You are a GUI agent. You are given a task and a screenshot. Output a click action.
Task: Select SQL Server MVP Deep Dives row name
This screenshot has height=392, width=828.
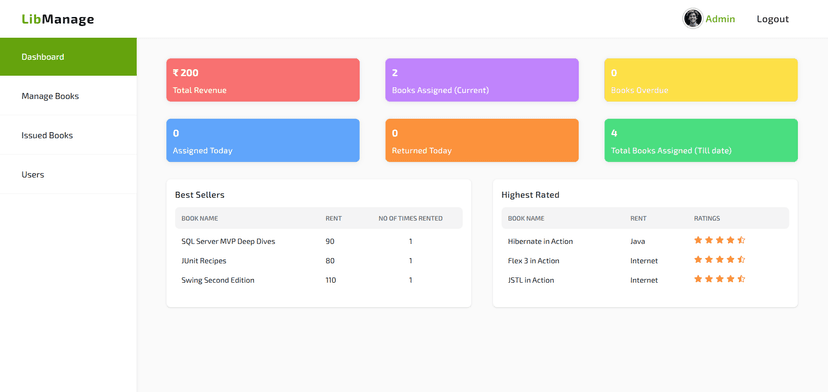pos(228,241)
